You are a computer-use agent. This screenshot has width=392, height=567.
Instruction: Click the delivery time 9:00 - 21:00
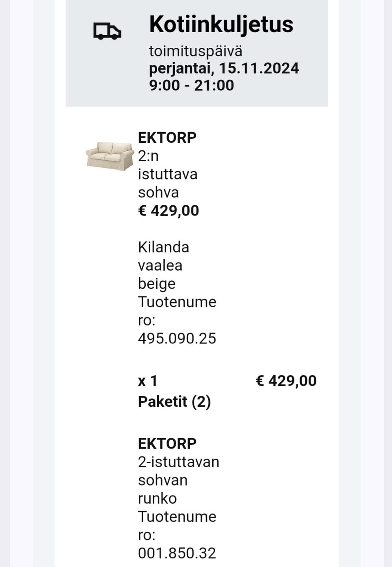[x=192, y=85]
